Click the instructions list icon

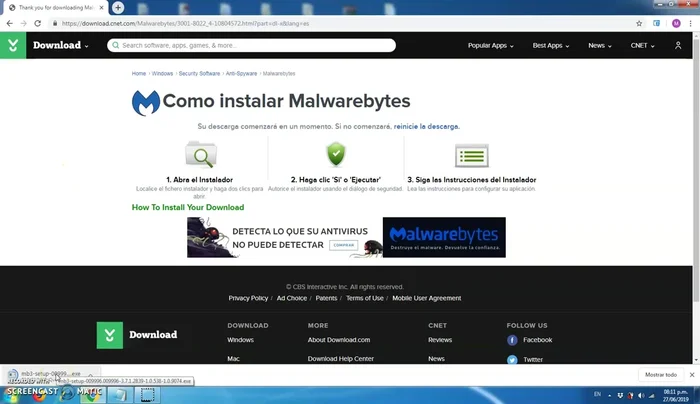pos(471,155)
